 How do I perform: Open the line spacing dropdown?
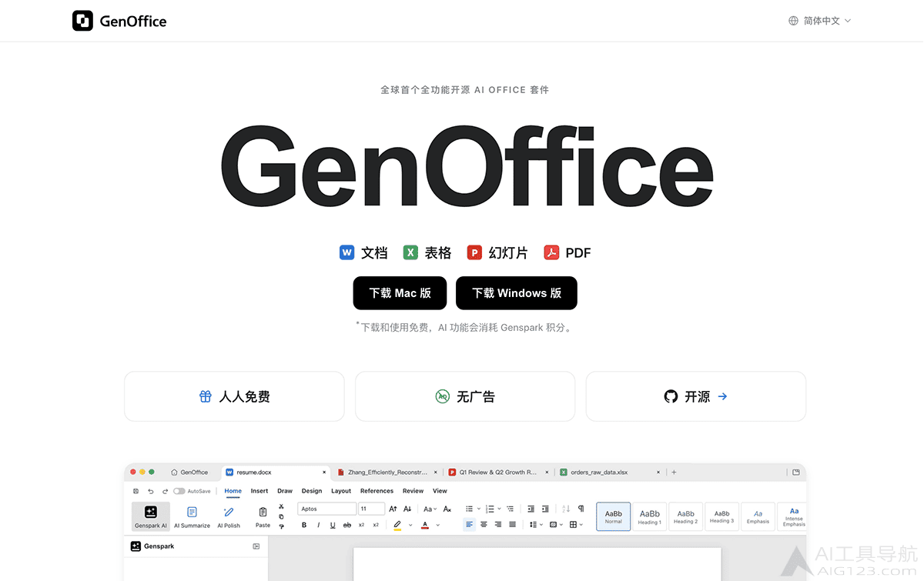point(537,524)
